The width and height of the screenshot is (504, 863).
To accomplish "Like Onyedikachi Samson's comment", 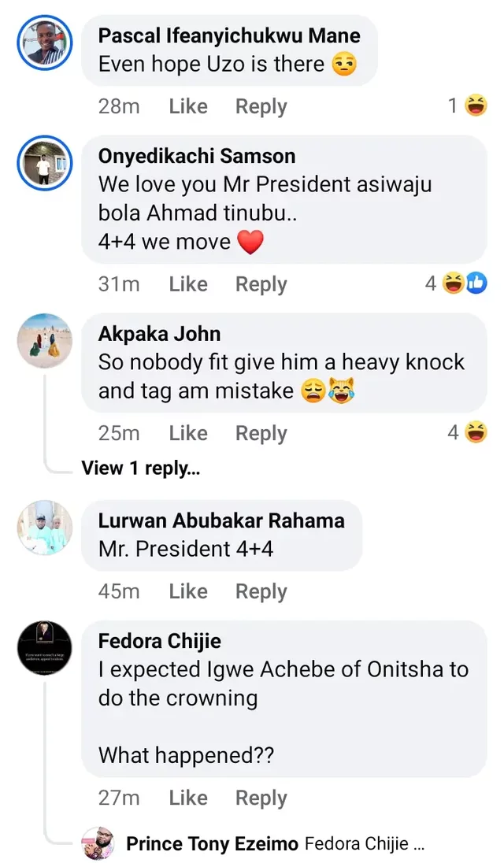I will (x=188, y=284).
